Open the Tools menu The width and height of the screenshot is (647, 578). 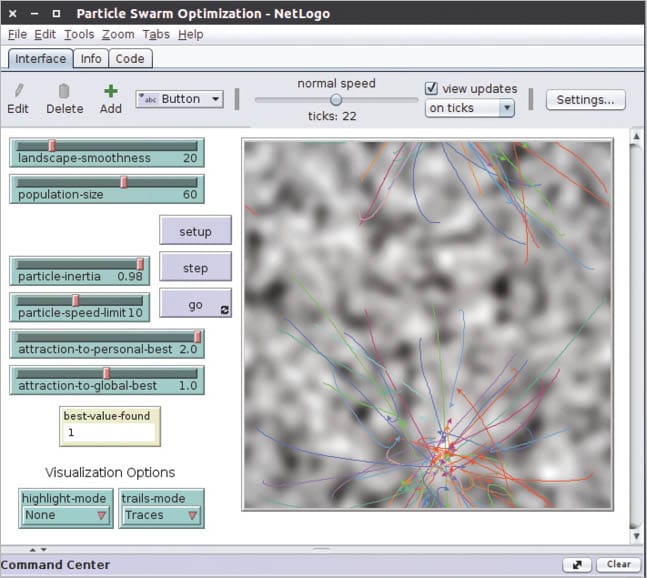pos(79,34)
